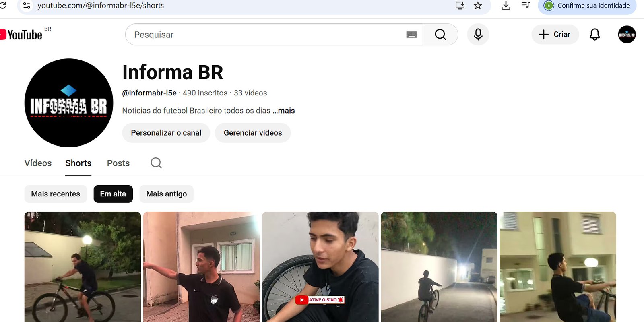Click the YouTube logo to go home

point(21,35)
